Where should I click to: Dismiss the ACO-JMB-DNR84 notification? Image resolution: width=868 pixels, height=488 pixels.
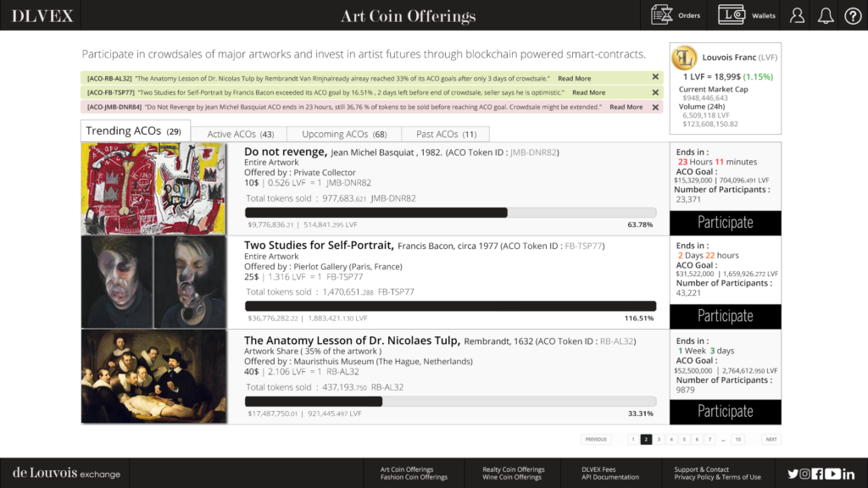click(x=655, y=108)
